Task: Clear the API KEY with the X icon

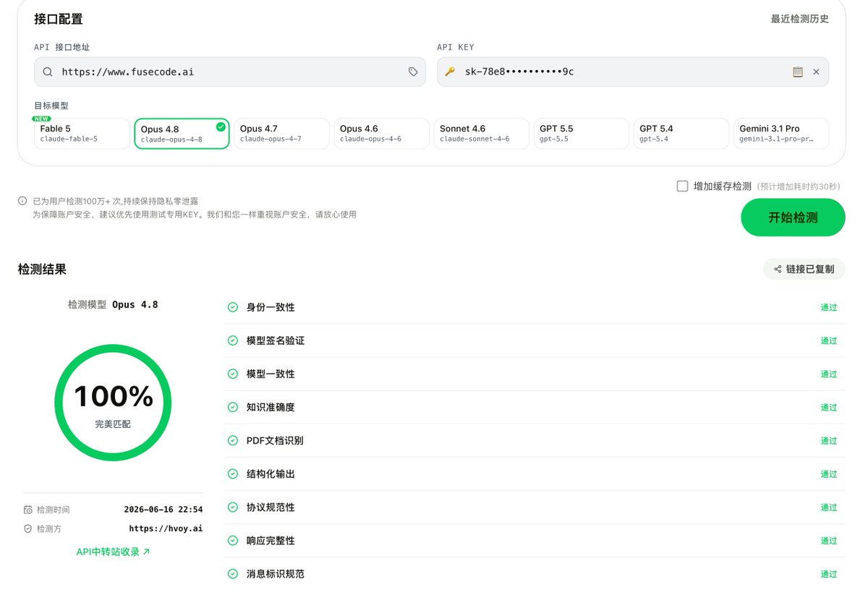Action: click(816, 72)
